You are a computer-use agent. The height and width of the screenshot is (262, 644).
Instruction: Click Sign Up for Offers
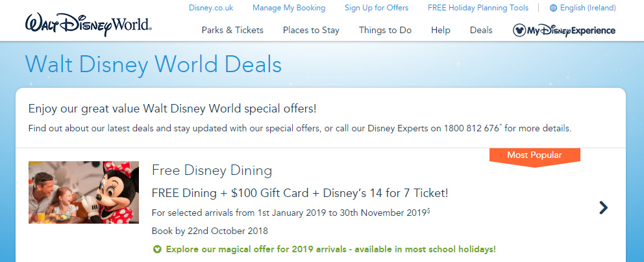[377, 8]
